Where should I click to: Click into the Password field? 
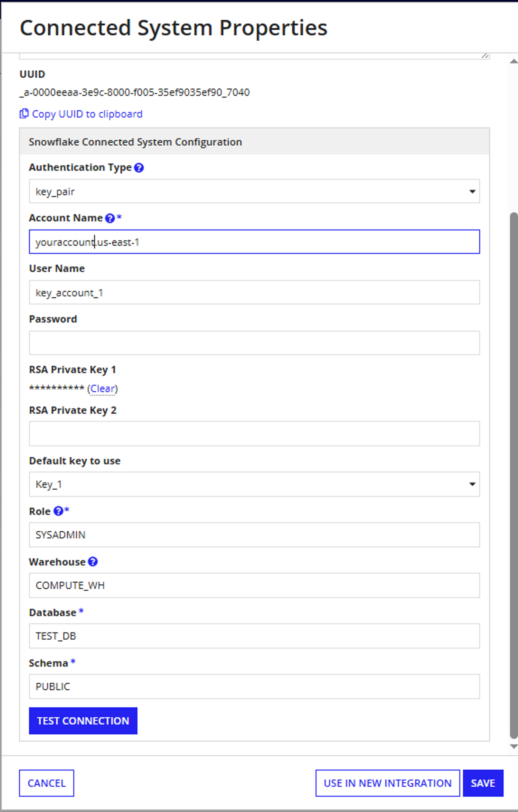254,343
